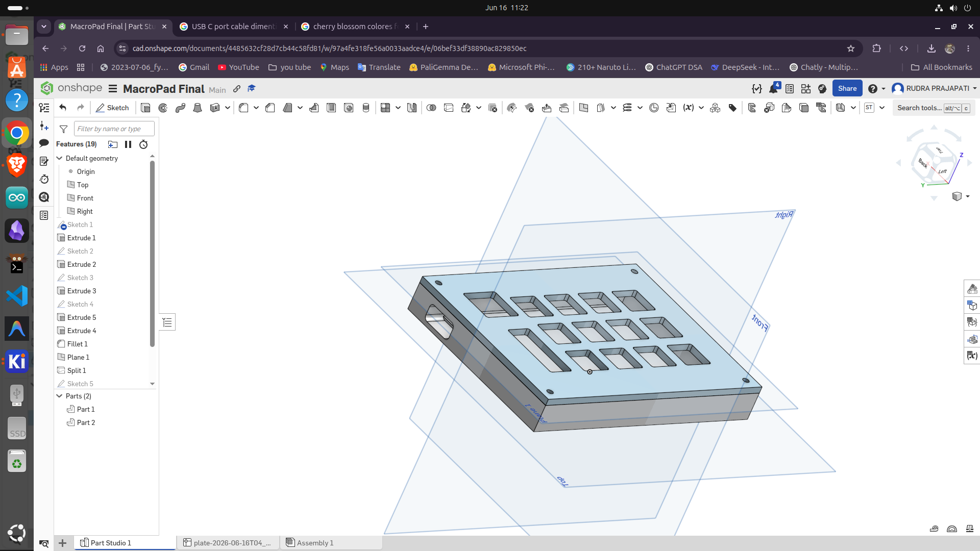The width and height of the screenshot is (980, 551).
Task: Open the comments speech bubble panel
Action: coord(44,143)
